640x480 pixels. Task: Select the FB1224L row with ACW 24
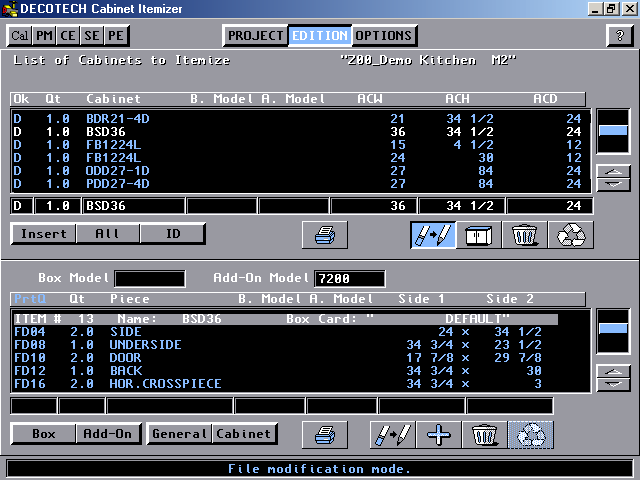tap(301, 158)
